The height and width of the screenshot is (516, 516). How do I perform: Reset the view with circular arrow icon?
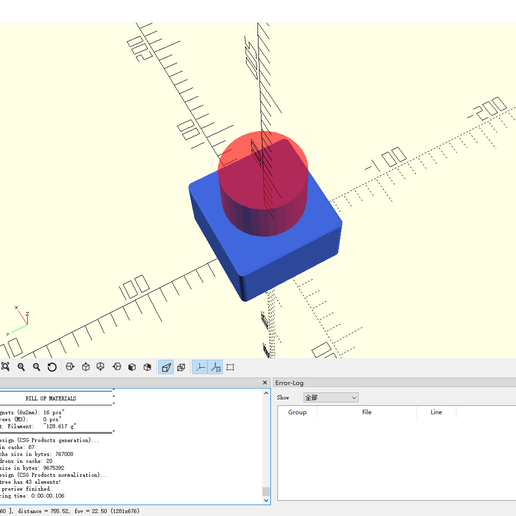[x=52, y=367]
